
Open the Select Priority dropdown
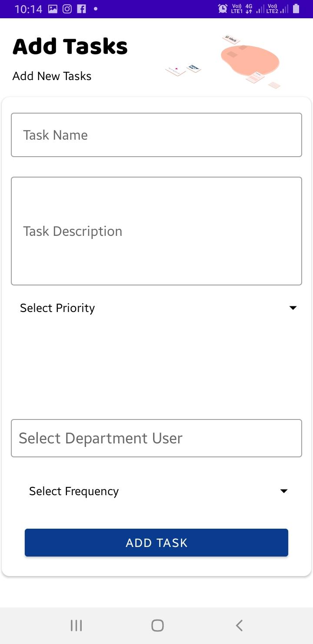click(156, 308)
